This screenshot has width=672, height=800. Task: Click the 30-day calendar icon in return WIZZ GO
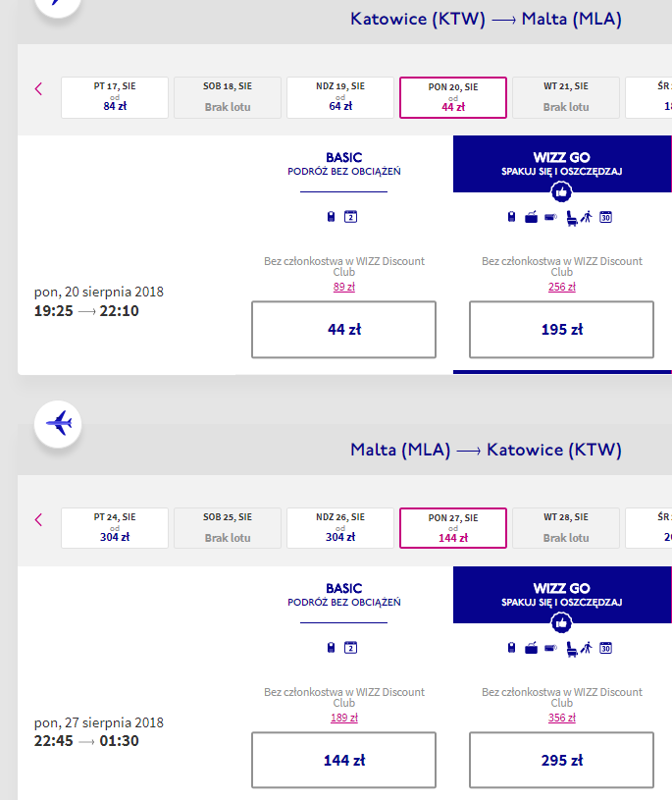(x=605, y=648)
